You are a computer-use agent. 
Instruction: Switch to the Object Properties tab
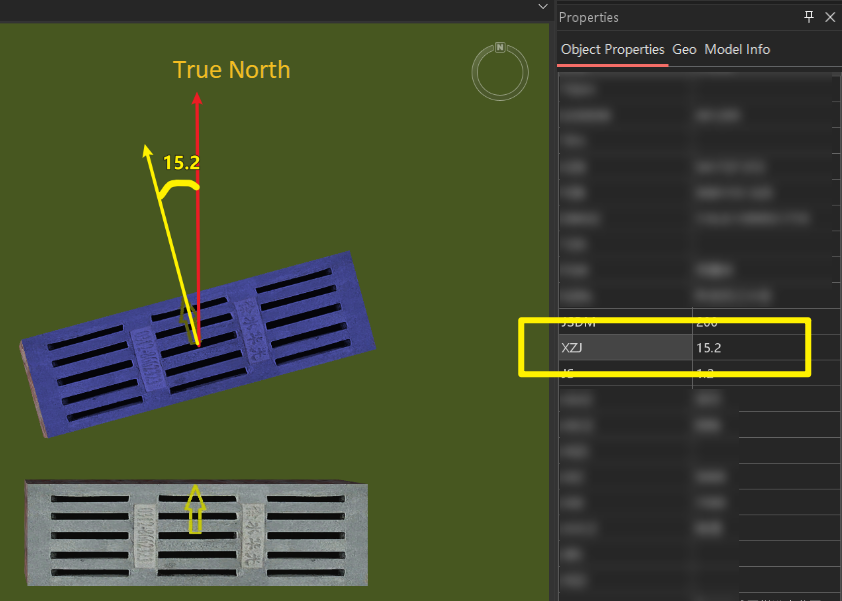(x=612, y=49)
